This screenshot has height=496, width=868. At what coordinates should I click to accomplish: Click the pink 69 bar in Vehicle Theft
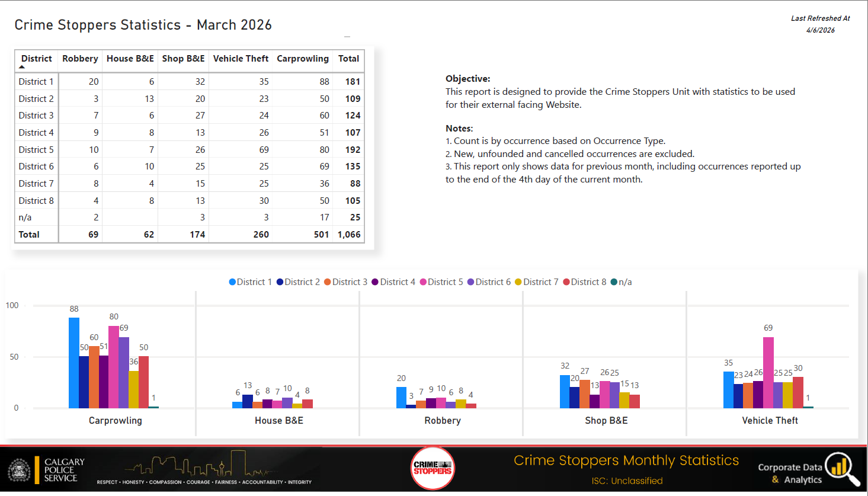click(x=768, y=372)
